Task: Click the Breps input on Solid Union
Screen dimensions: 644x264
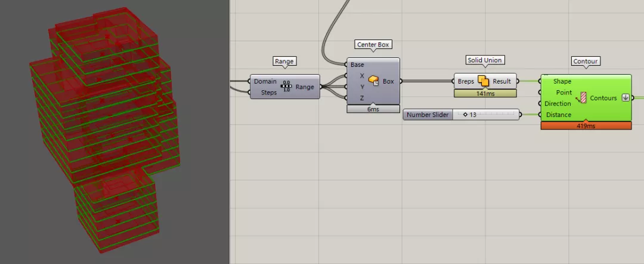Action: point(466,81)
